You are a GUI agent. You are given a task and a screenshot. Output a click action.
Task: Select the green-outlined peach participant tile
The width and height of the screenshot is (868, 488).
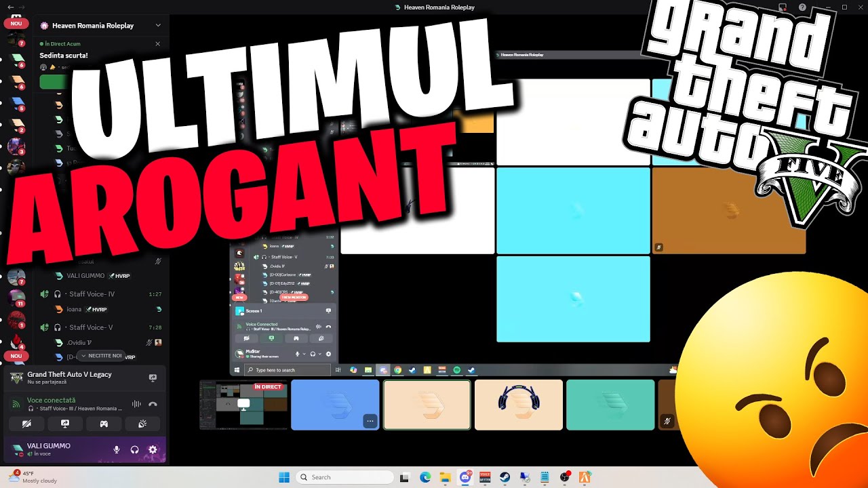(x=427, y=405)
